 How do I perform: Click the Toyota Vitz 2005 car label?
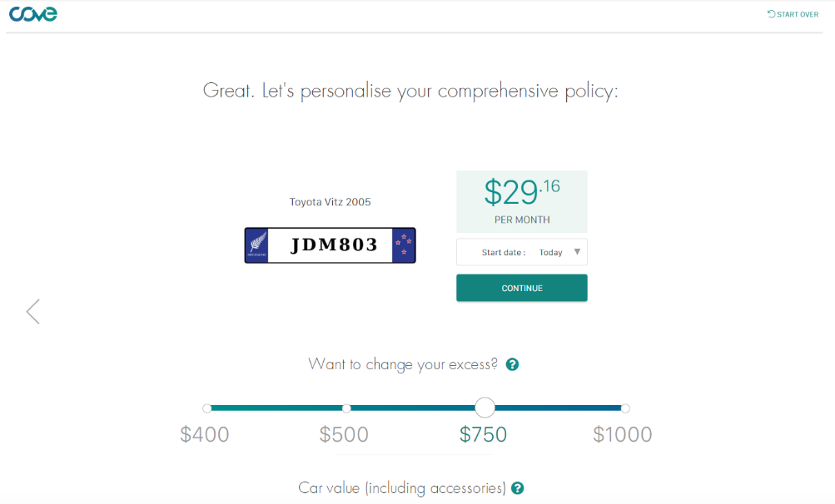(x=330, y=202)
